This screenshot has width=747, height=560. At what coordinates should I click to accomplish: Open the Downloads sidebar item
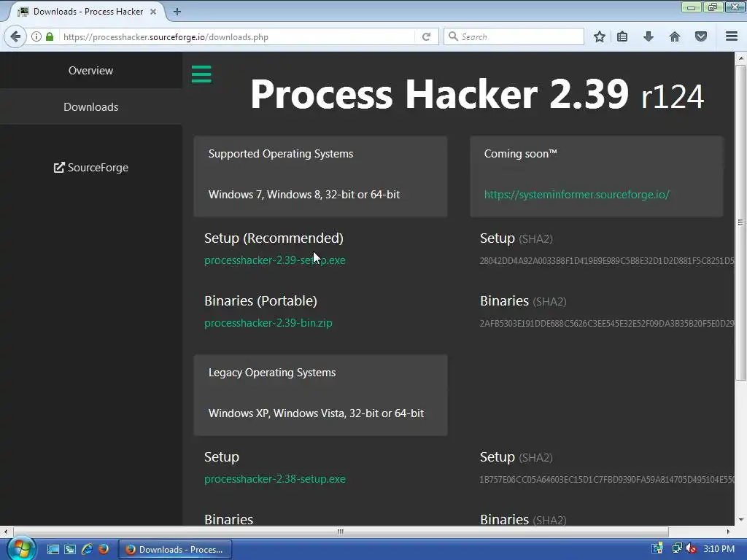pos(91,106)
